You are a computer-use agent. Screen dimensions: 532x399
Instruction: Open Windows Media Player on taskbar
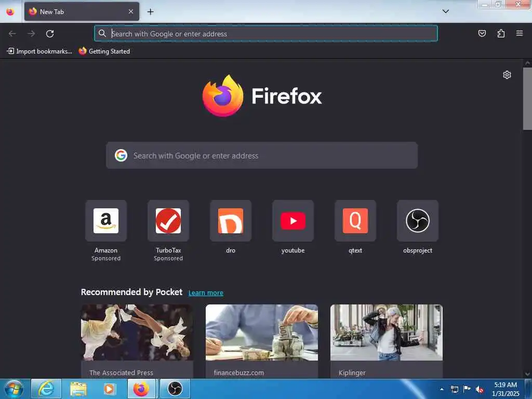(x=109, y=389)
